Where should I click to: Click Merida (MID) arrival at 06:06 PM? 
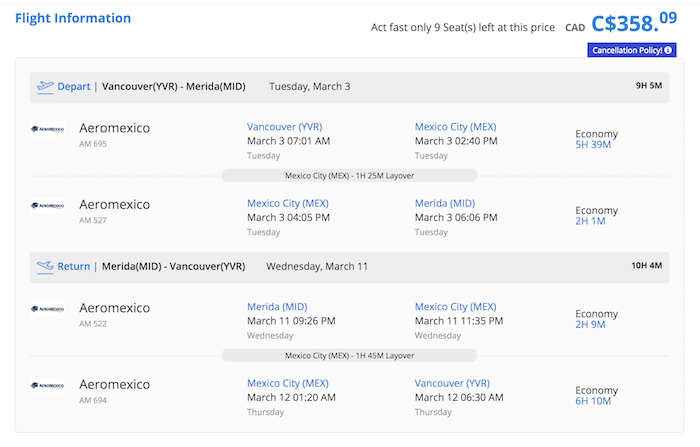(445, 203)
